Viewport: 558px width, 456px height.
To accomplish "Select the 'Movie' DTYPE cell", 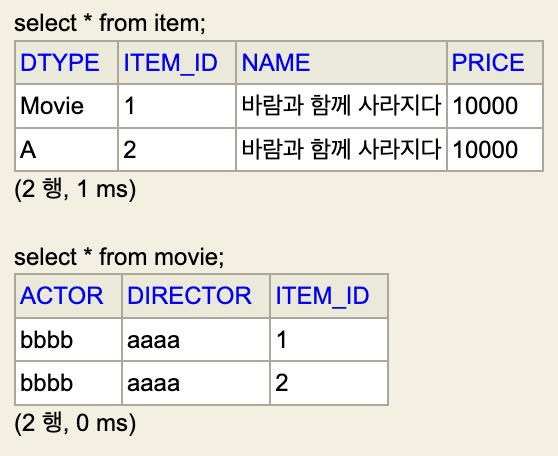I will (67, 106).
